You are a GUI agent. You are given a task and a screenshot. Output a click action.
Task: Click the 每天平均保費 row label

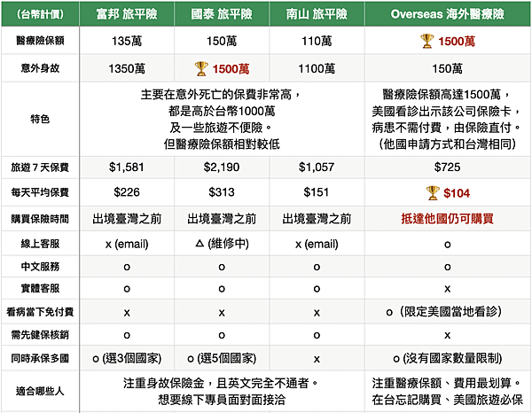40,192
